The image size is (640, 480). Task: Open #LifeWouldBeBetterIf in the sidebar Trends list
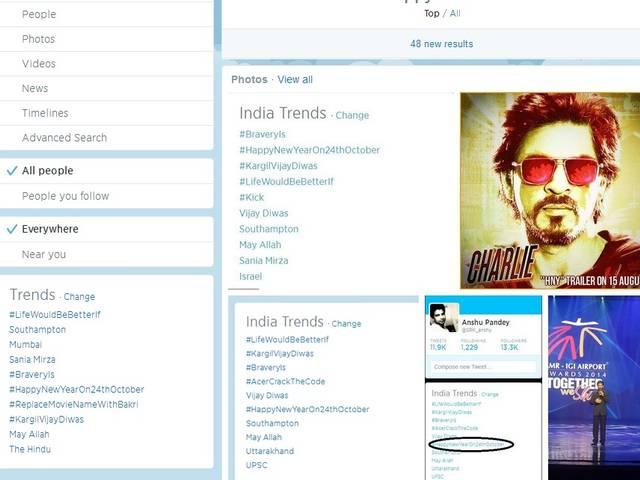55,315
